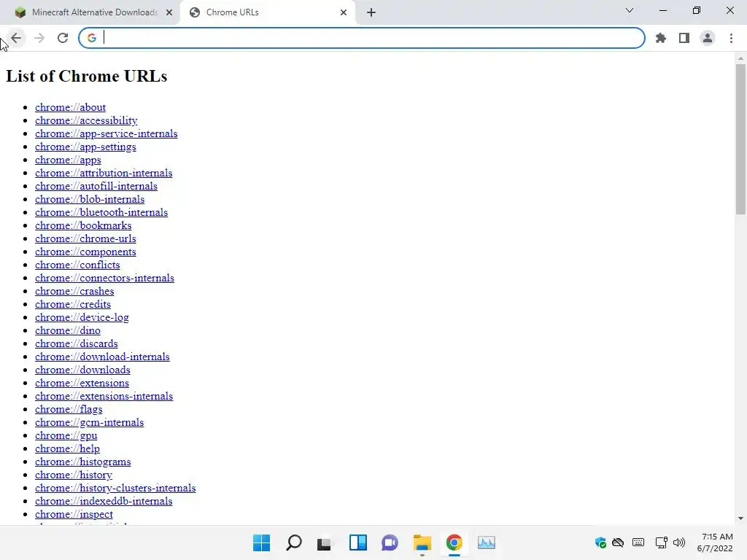Open chrome://crashes link
This screenshot has width=747, height=560.
tap(74, 292)
